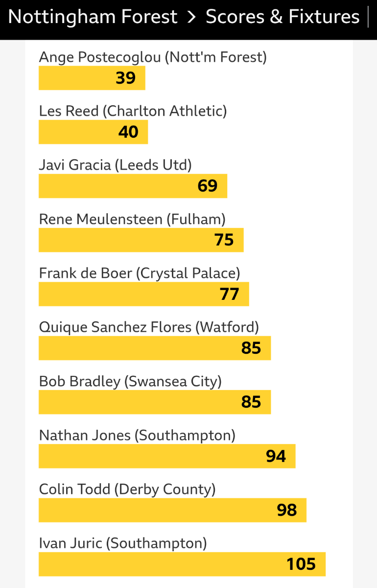377x588 pixels.
Task: Select the Colin Todd (Derby County) label
Action: tap(127, 489)
